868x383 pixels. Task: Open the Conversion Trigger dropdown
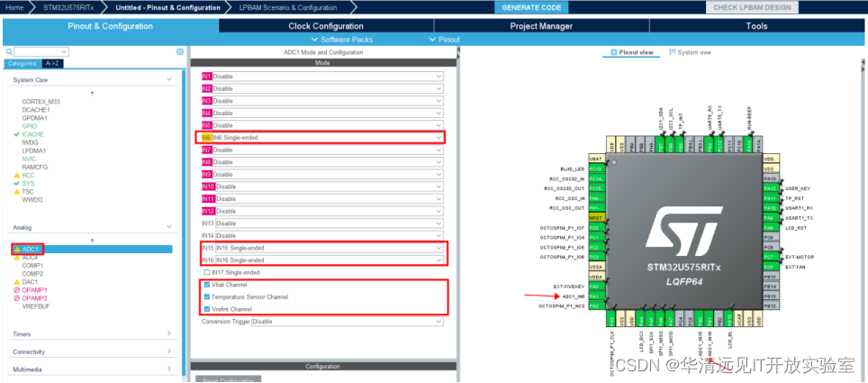[x=347, y=322]
